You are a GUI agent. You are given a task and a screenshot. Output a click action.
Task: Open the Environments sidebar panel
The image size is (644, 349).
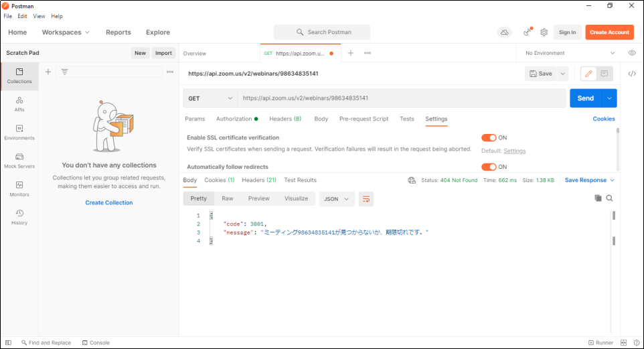coord(19,133)
